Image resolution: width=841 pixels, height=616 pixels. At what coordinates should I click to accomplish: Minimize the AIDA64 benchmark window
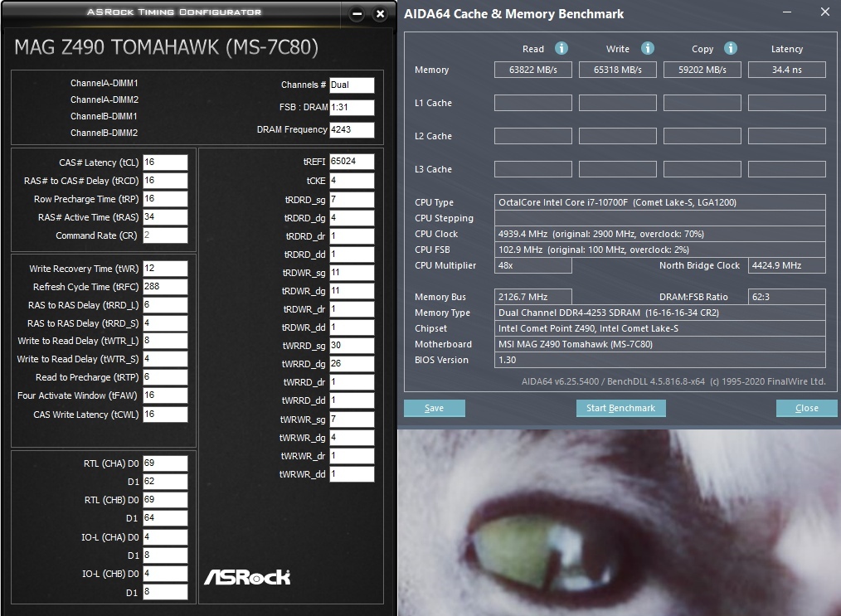click(787, 12)
